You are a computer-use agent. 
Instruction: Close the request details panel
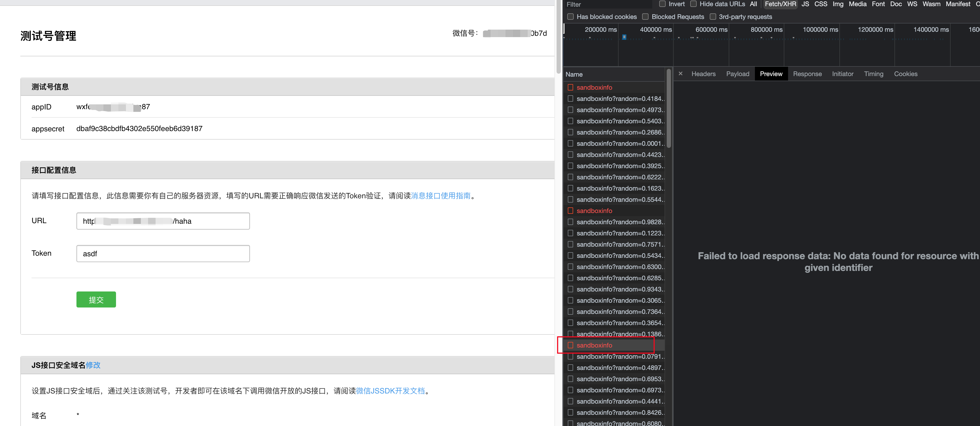pyautogui.click(x=680, y=74)
